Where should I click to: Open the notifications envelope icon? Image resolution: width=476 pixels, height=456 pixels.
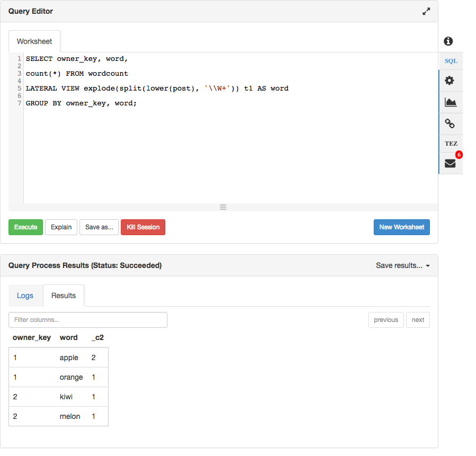450,164
